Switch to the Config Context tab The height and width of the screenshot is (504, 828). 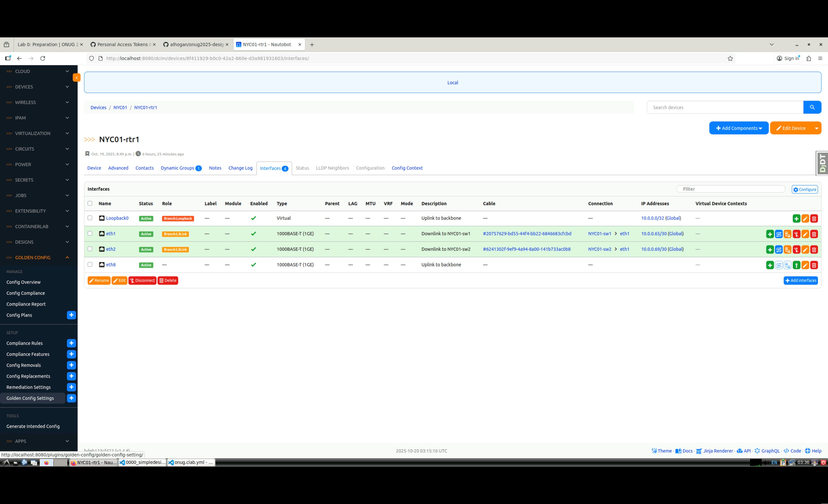point(407,168)
